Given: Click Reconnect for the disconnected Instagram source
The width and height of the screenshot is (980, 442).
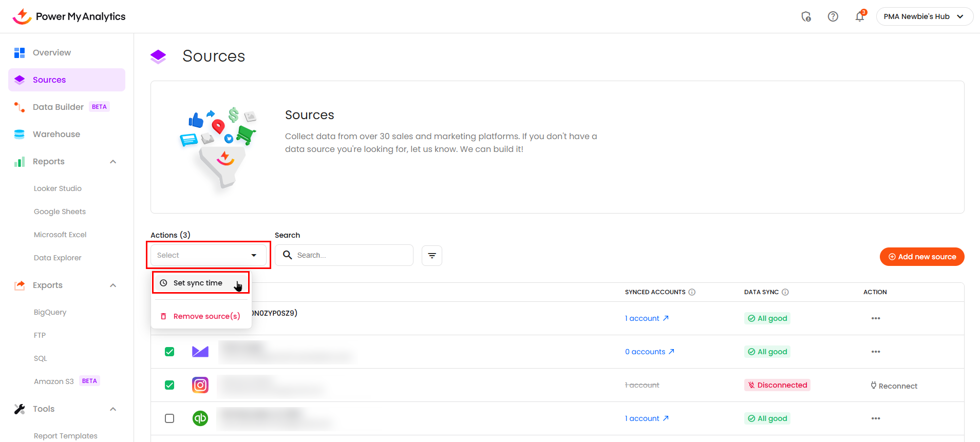Looking at the screenshot, I should [x=894, y=386].
